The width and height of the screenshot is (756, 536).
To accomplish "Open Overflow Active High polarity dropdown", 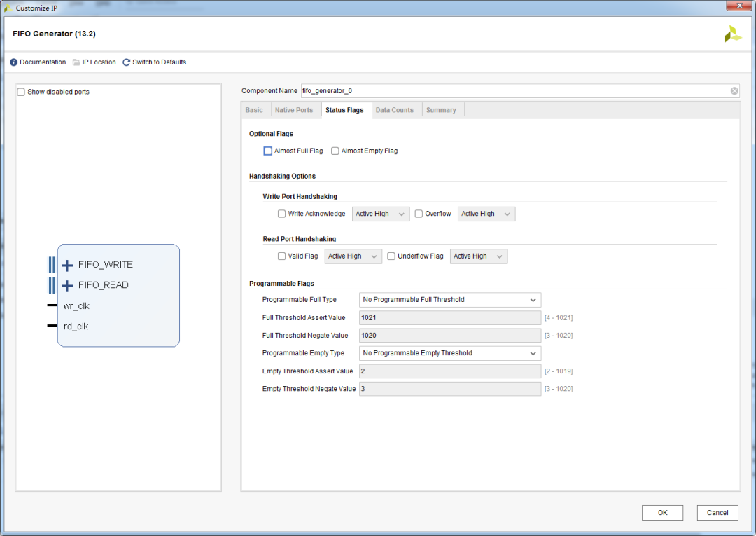I will (x=486, y=214).
